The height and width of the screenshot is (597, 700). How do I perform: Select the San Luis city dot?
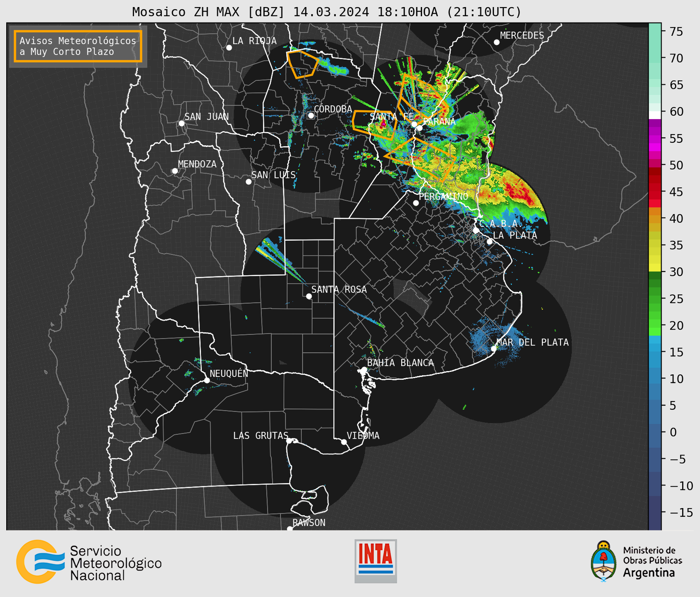pyautogui.click(x=249, y=182)
